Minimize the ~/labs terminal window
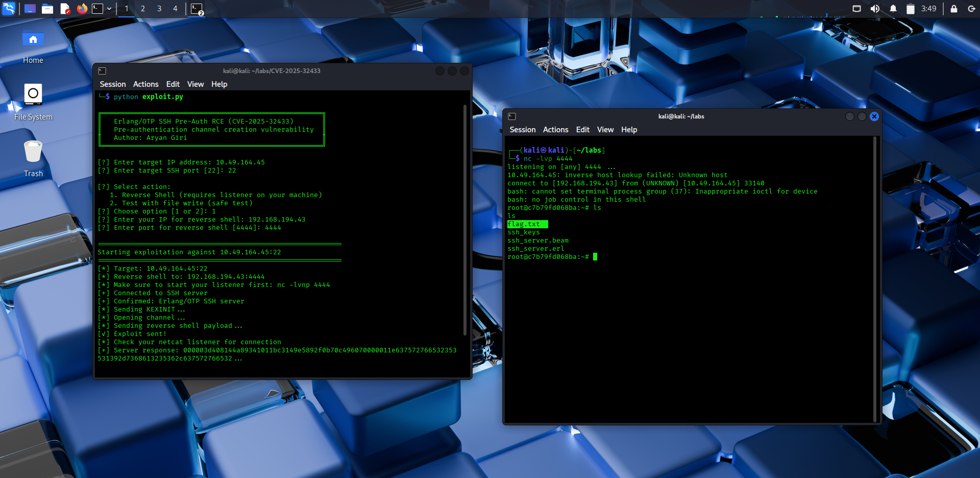 coord(850,116)
